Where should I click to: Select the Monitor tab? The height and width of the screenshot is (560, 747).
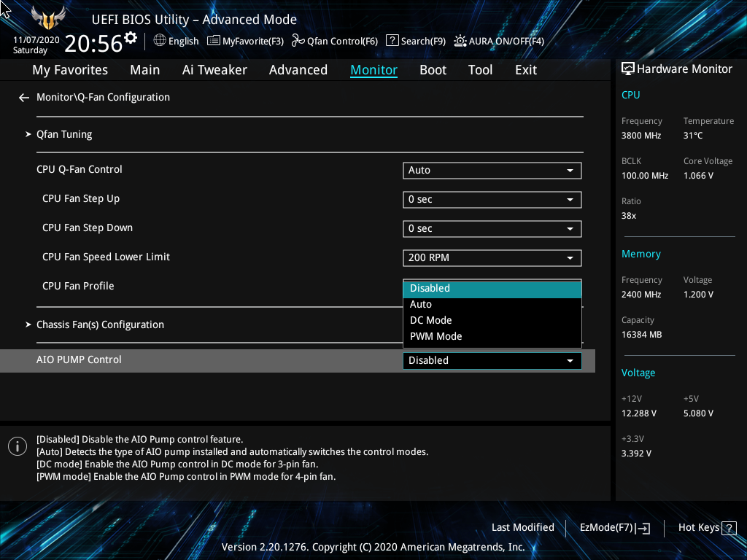(x=374, y=70)
